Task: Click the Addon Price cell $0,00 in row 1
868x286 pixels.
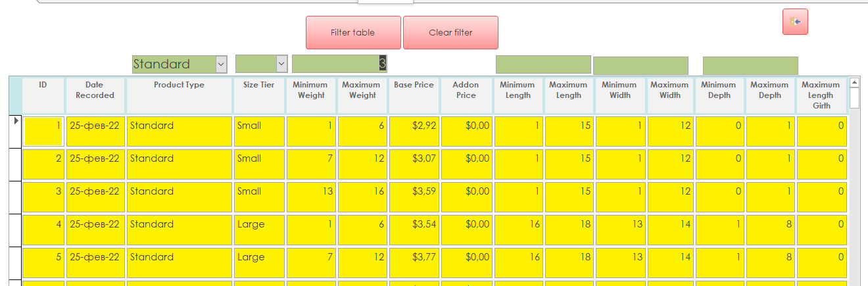Action: coord(466,131)
